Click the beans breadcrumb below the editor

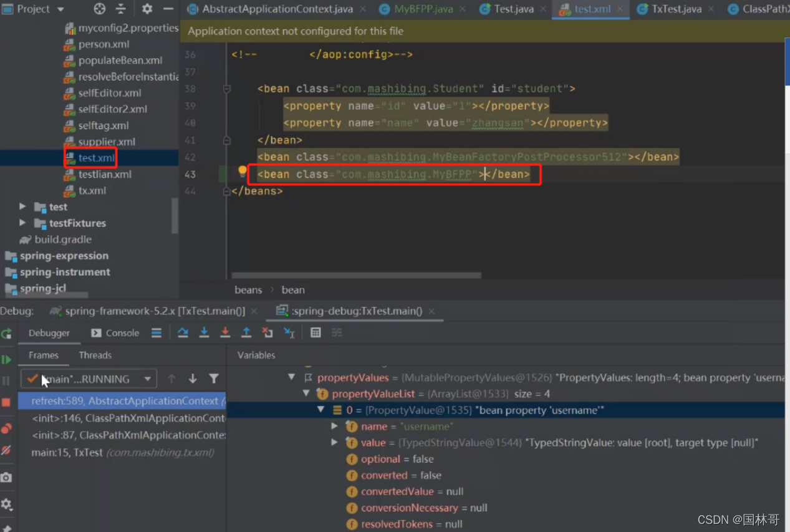coord(248,289)
